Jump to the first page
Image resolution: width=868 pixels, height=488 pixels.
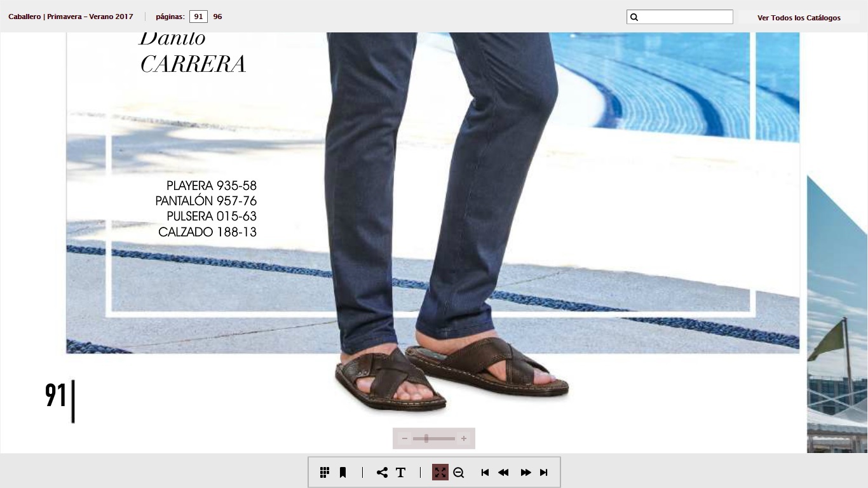485,472
